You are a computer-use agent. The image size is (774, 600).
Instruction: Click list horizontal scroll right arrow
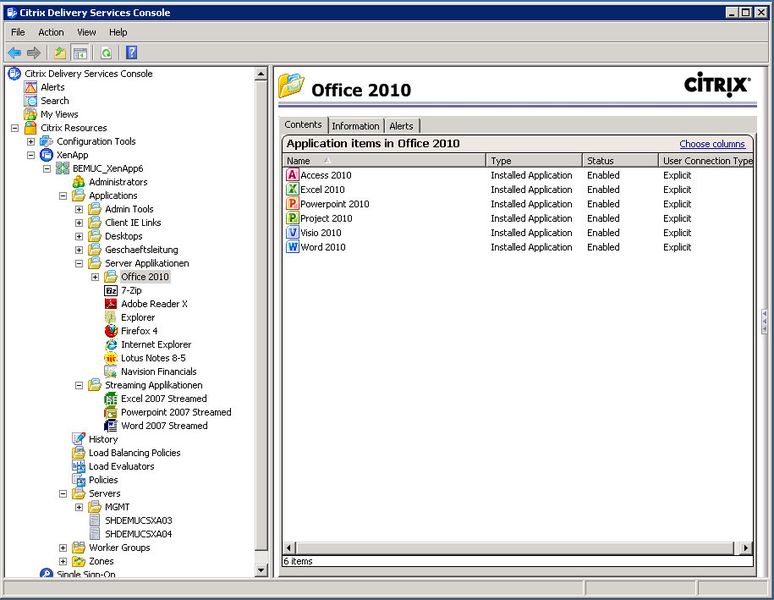(x=745, y=548)
